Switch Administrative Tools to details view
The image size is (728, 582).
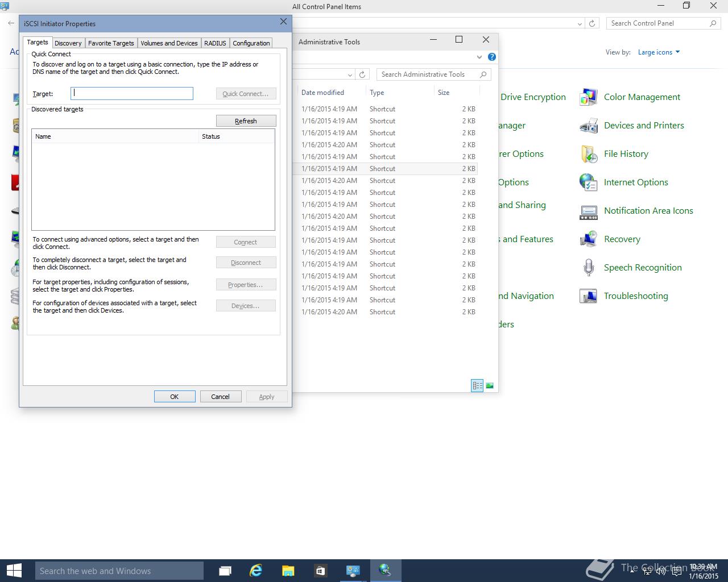click(x=477, y=385)
